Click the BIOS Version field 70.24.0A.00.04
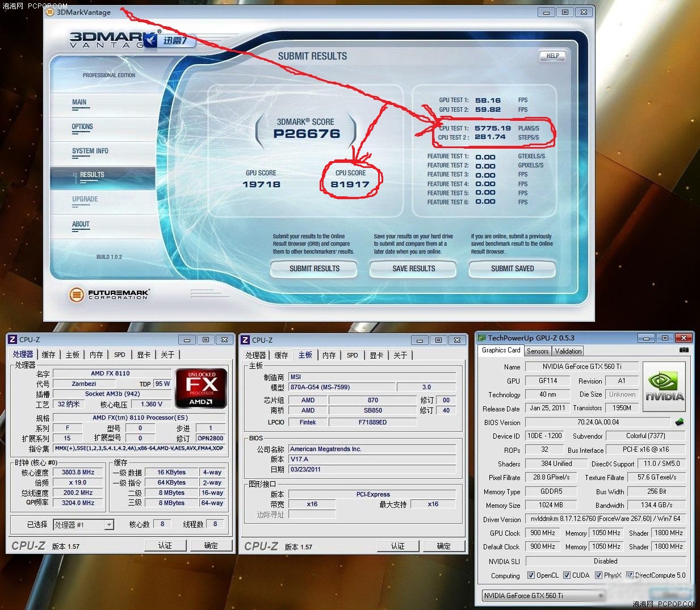The height and width of the screenshot is (610, 700). (x=598, y=422)
